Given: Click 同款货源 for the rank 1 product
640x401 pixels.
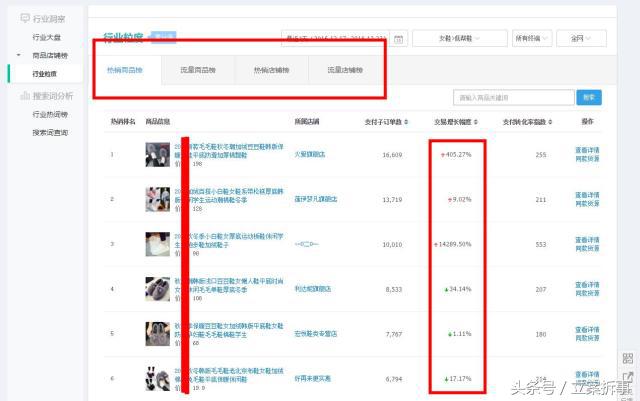Looking at the screenshot, I should point(587,159).
